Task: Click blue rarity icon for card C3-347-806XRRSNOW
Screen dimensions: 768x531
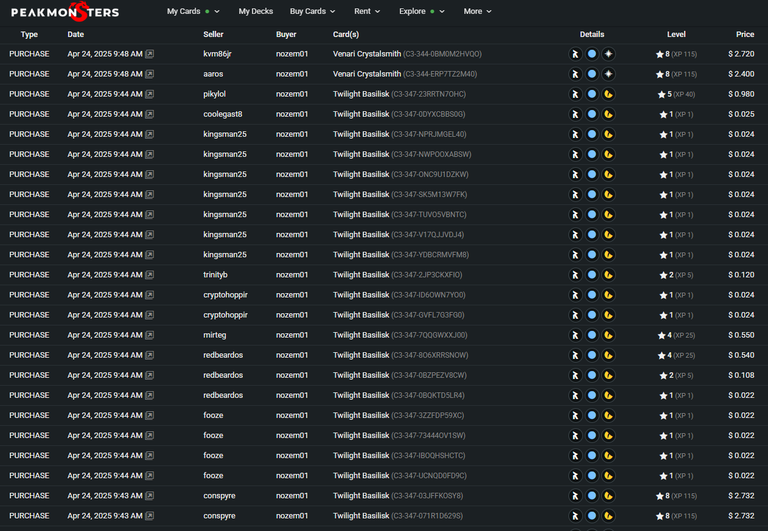Action: pos(592,355)
